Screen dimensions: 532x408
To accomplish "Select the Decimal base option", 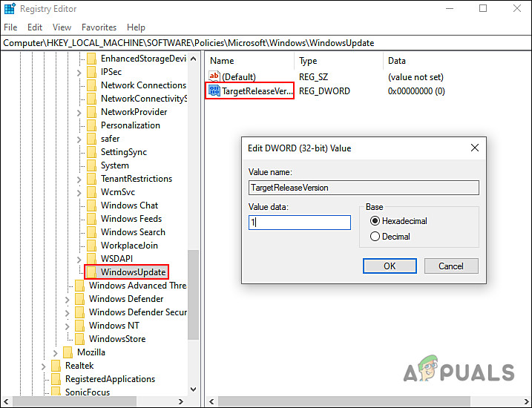I will pyautogui.click(x=375, y=237).
